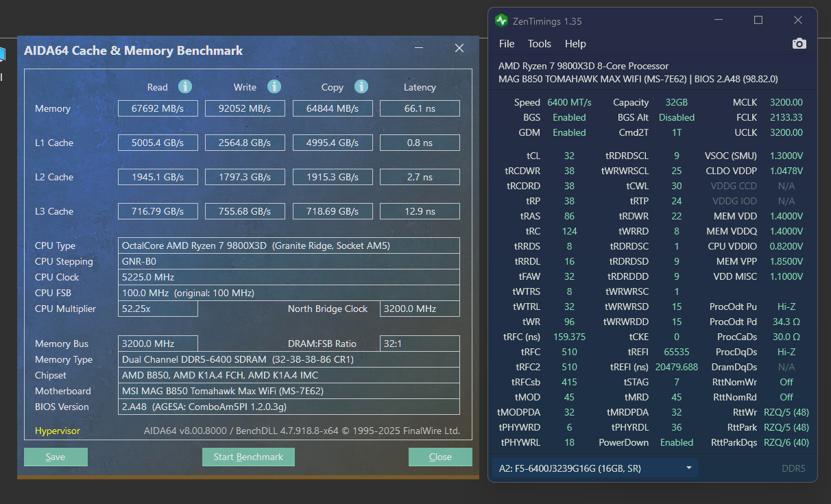Viewport: 831px width, 504px height.
Task: Open the Help menu in ZenTimings
Action: (x=575, y=44)
